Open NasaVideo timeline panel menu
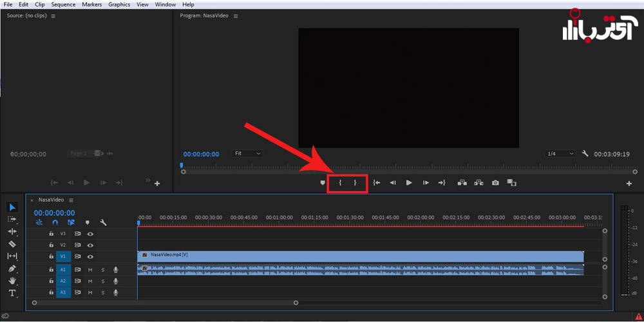This screenshot has height=322, width=644. point(71,200)
